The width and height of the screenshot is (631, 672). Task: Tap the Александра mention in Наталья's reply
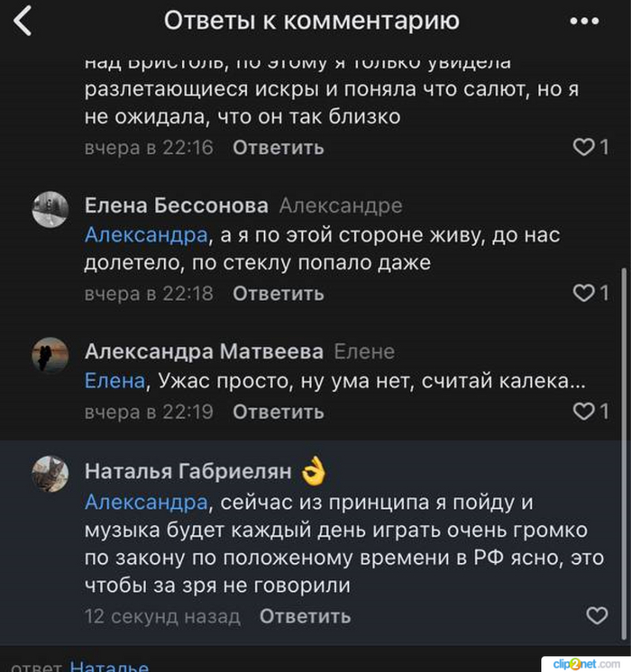[145, 502]
